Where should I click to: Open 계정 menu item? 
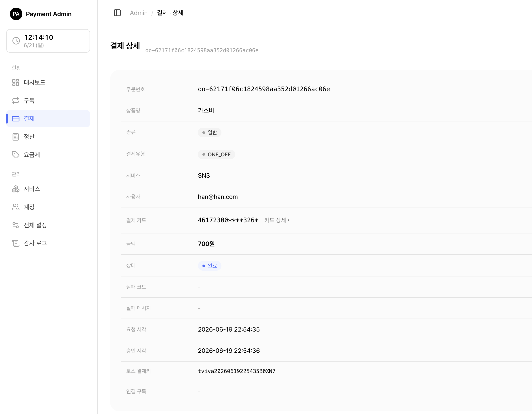click(48, 207)
